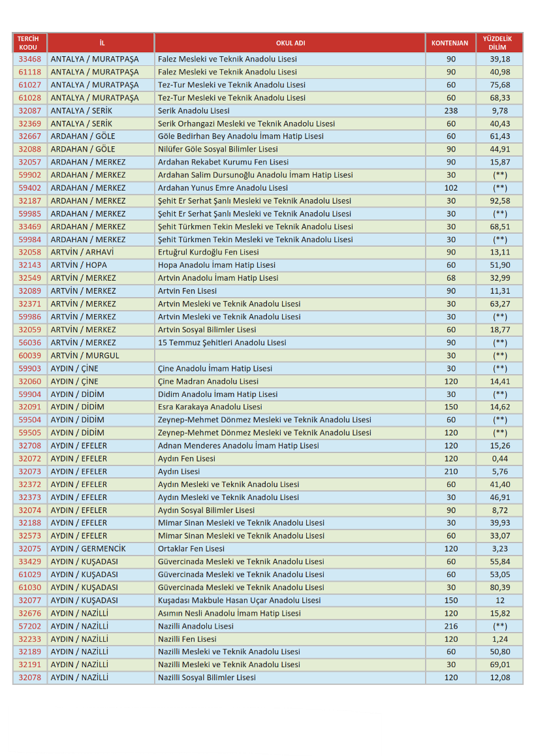Click Nilüfer Göle Sosyal Bilimler Lisesi
The width and height of the screenshot is (534, 756).
click(218, 150)
